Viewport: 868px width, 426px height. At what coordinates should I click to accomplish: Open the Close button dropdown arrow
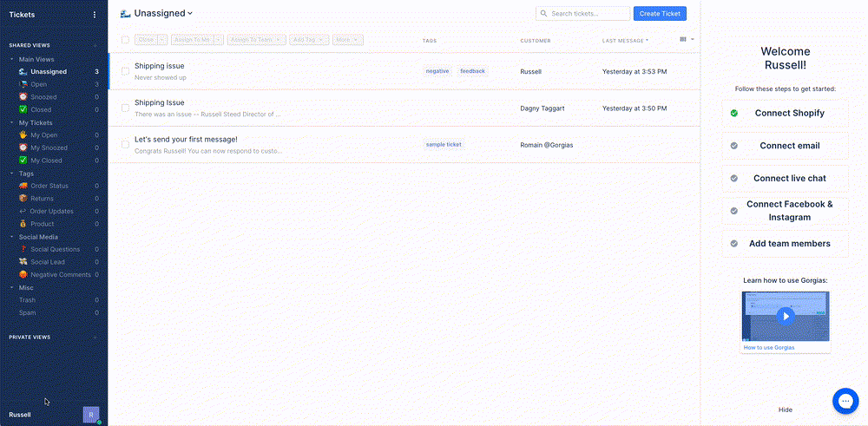162,40
